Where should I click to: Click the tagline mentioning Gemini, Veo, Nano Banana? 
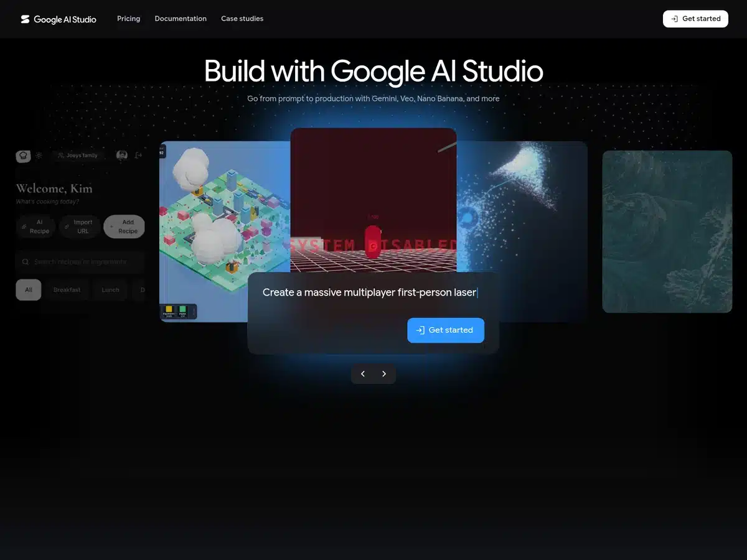(x=374, y=98)
